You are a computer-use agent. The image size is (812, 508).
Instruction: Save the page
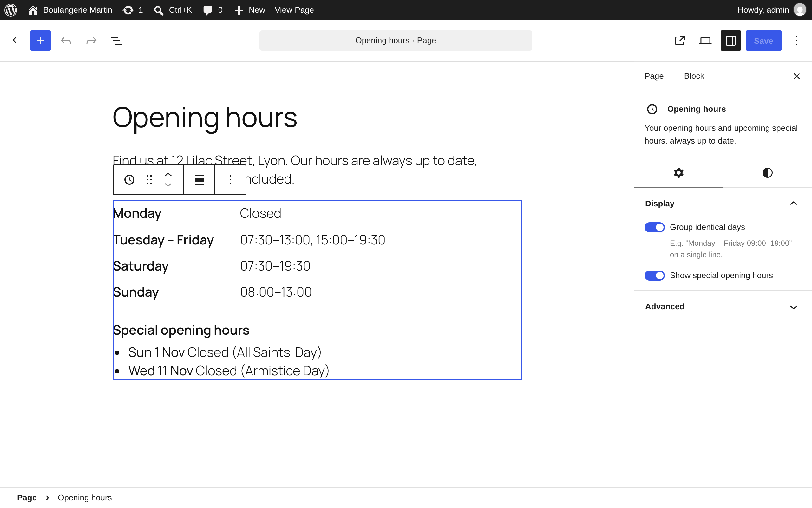pyautogui.click(x=764, y=41)
